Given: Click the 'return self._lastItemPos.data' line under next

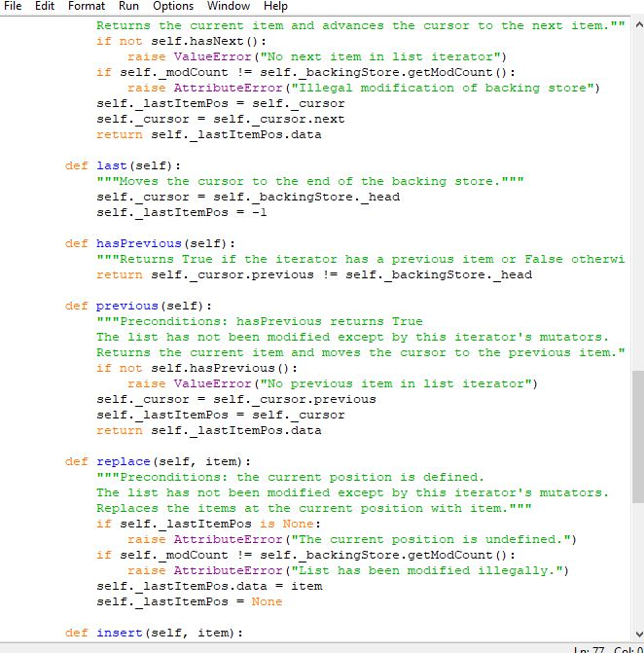Looking at the screenshot, I should point(208,135).
